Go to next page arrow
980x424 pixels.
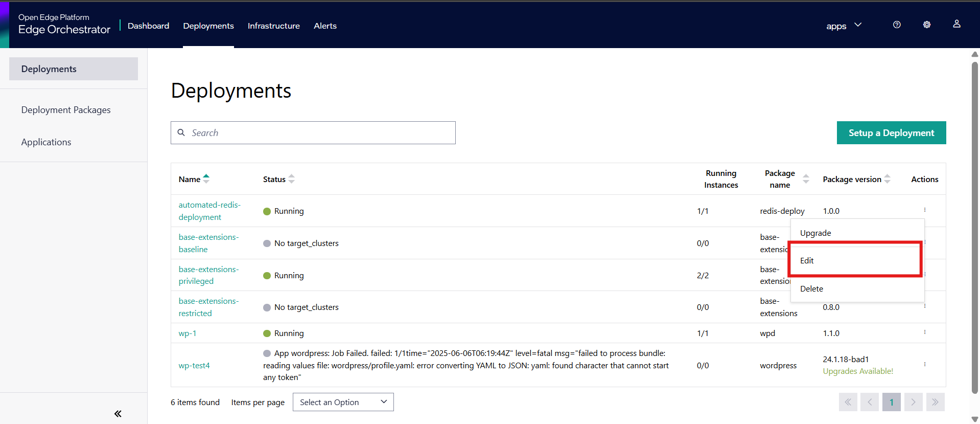coord(913,402)
